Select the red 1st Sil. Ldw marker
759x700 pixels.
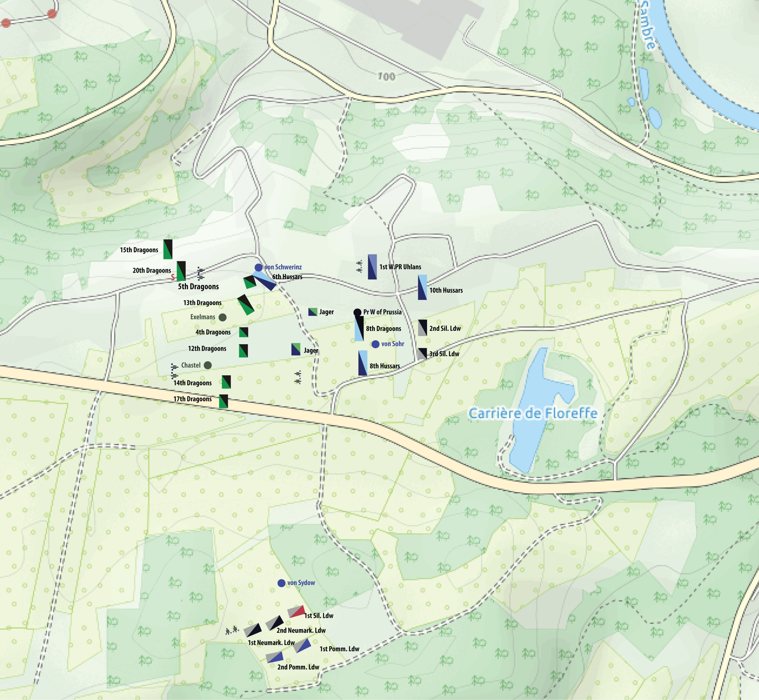297,612
